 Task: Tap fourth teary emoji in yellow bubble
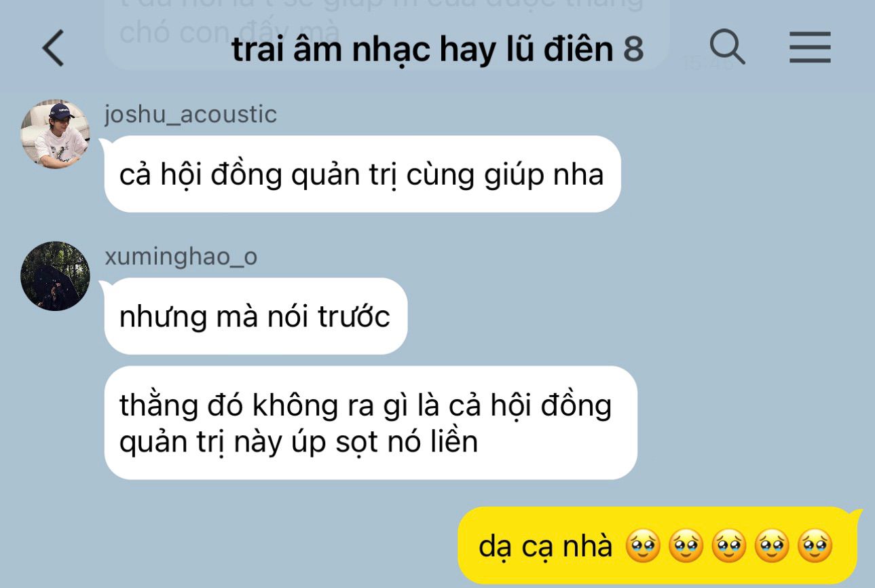[771, 547]
